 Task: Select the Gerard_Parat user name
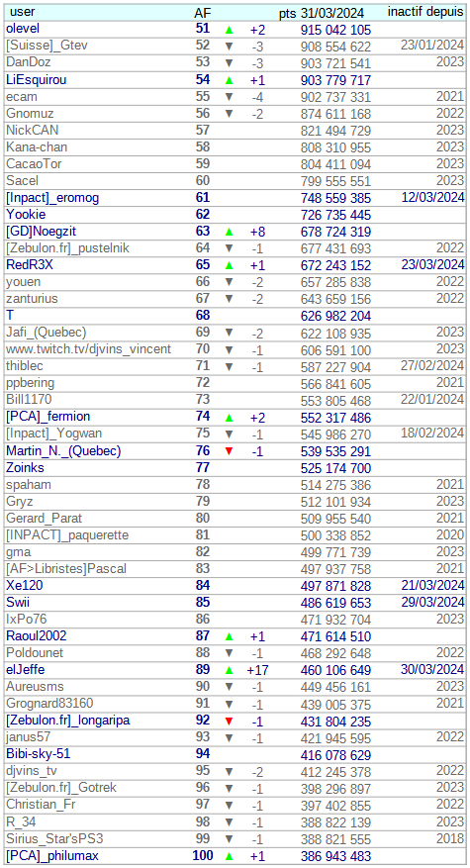click(44, 519)
